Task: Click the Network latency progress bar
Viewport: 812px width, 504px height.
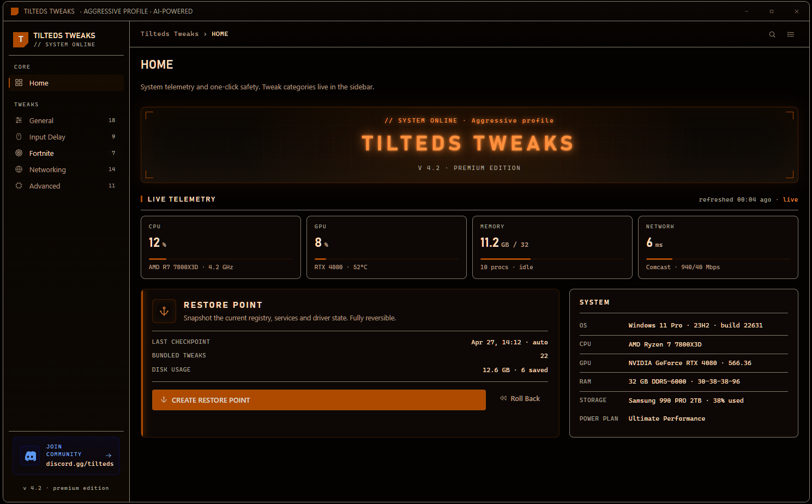Action: 718,259
